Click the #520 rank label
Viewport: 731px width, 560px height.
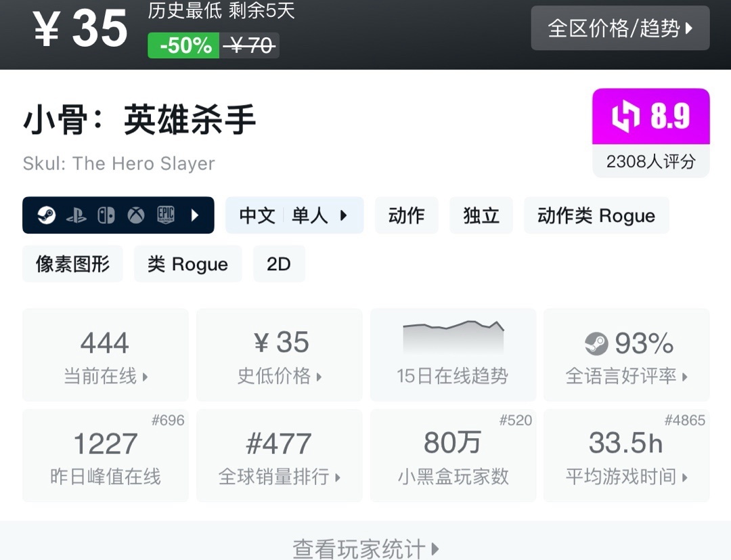coord(516,420)
